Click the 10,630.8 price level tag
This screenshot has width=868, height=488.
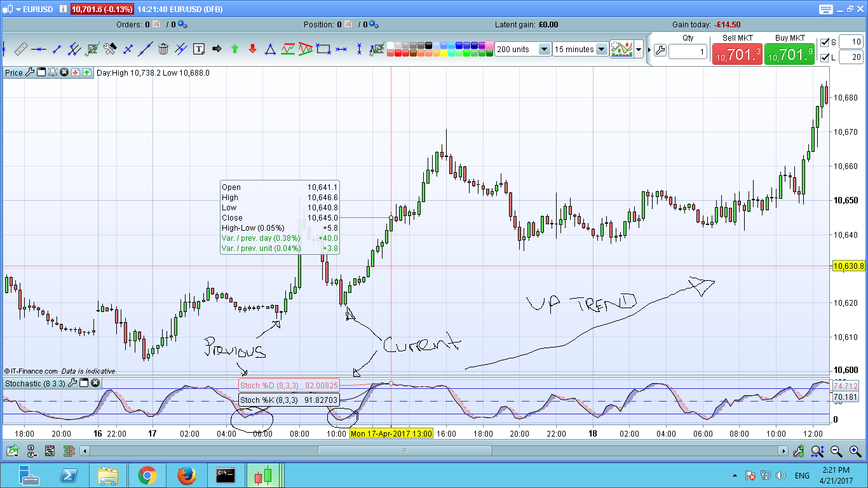pos(849,266)
